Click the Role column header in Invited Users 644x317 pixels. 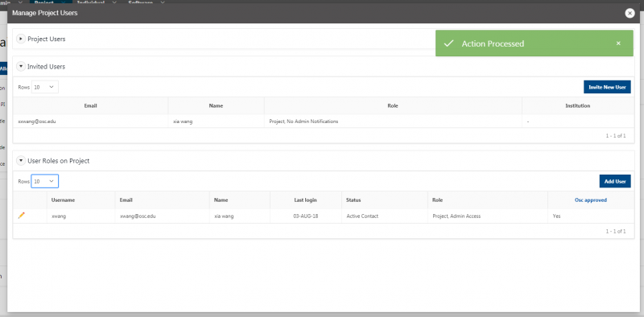coord(393,105)
